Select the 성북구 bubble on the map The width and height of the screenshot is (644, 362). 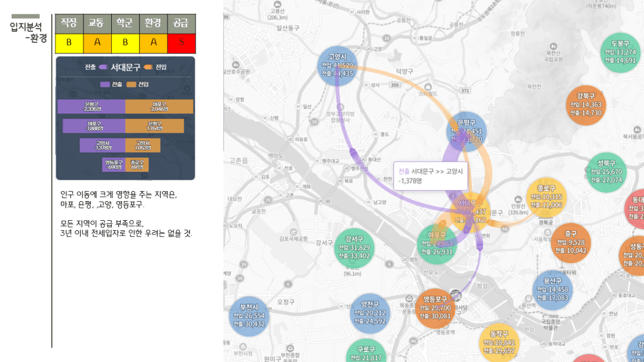coord(606,172)
